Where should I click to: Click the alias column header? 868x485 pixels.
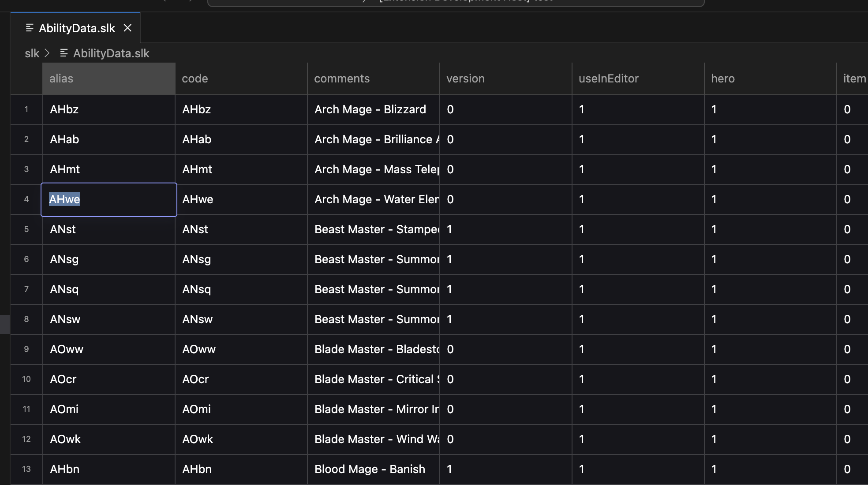[108, 78]
